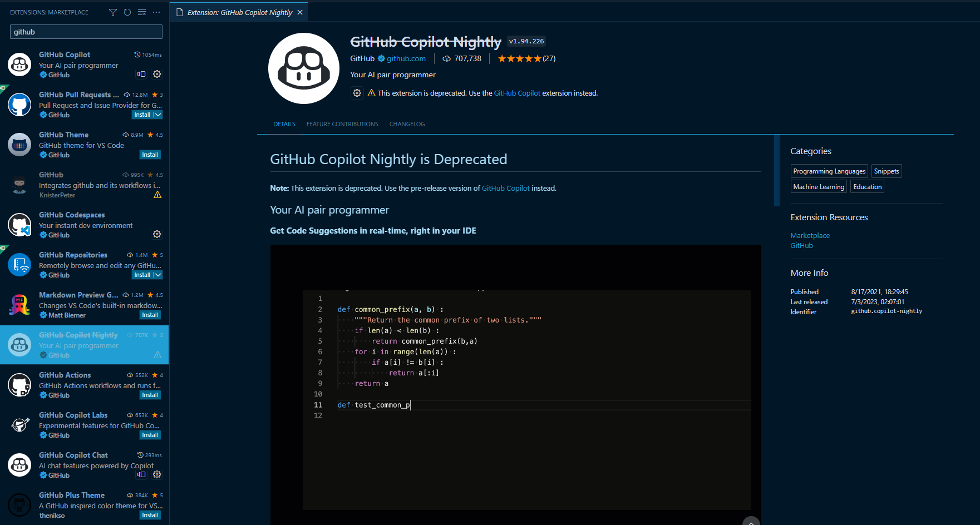Viewport: 980px width, 525px height.
Task: Open gear menu in extension detail header
Action: pyautogui.click(x=357, y=93)
